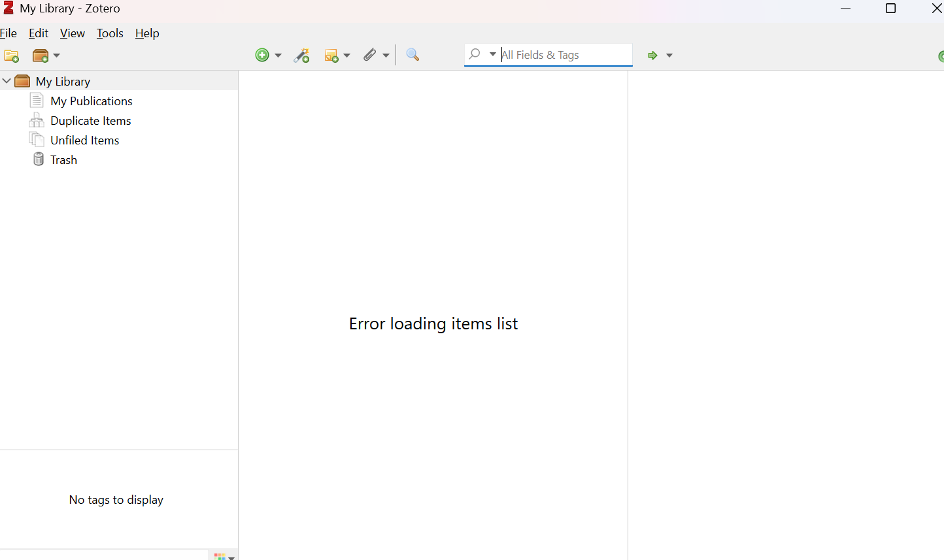944x560 pixels.
Task: Collapse the My Library tree node
Action: 7,81
